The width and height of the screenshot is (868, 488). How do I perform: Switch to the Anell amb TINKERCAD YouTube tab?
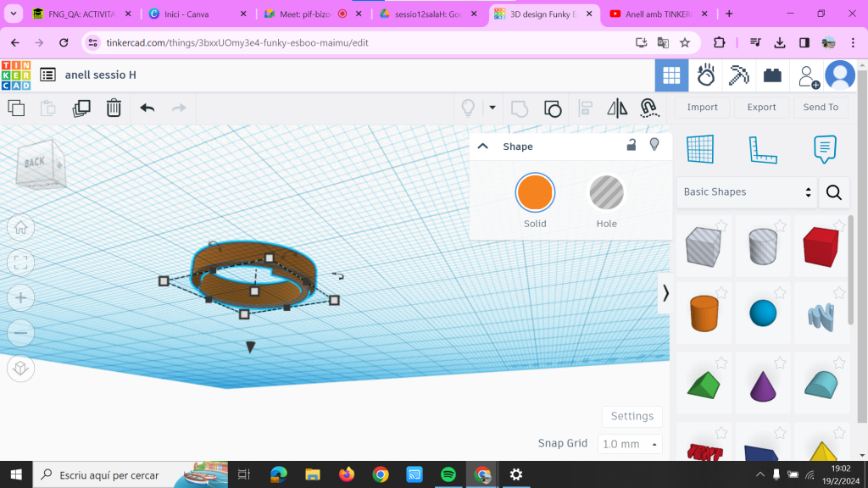coord(656,14)
